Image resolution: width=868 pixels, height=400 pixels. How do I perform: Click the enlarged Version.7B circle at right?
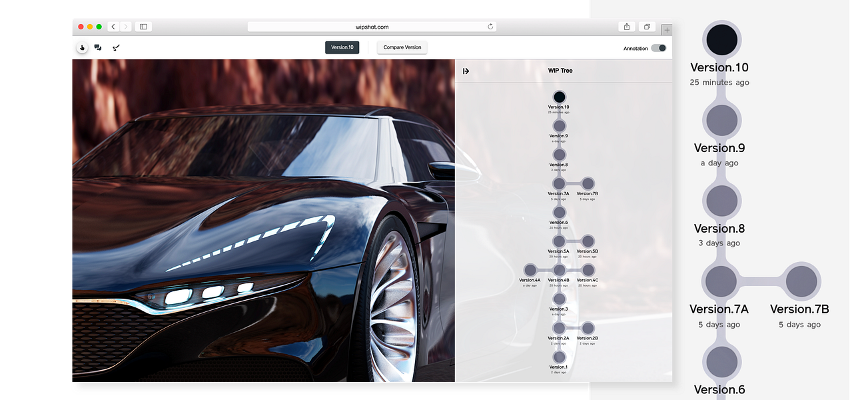[801, 282]
